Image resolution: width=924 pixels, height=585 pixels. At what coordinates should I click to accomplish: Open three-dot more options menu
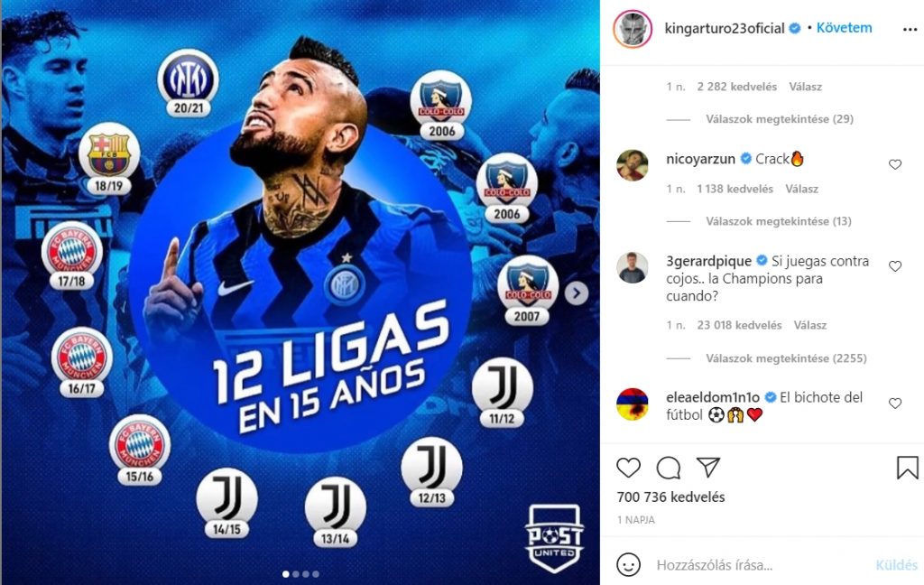(910, 30)
